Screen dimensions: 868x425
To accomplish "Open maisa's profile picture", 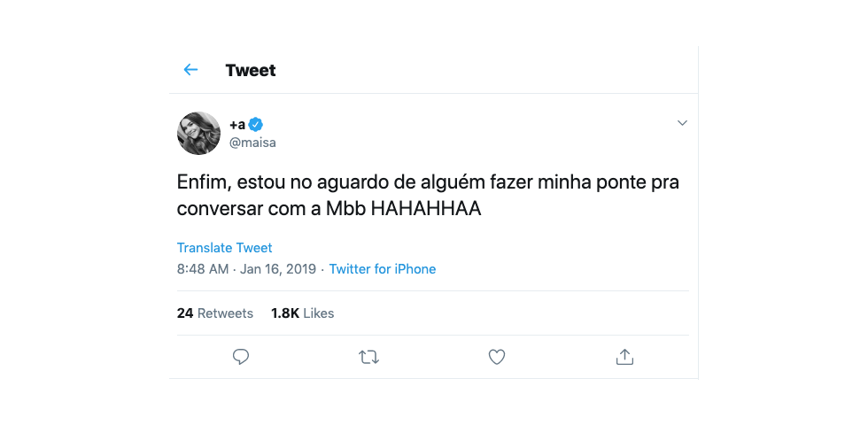I will (198, 134).
